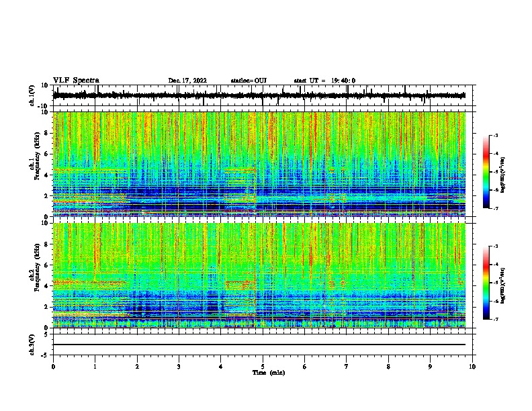
Task: Click the 'VLF Spectra' title text
Action: click(x=76, y=81)
